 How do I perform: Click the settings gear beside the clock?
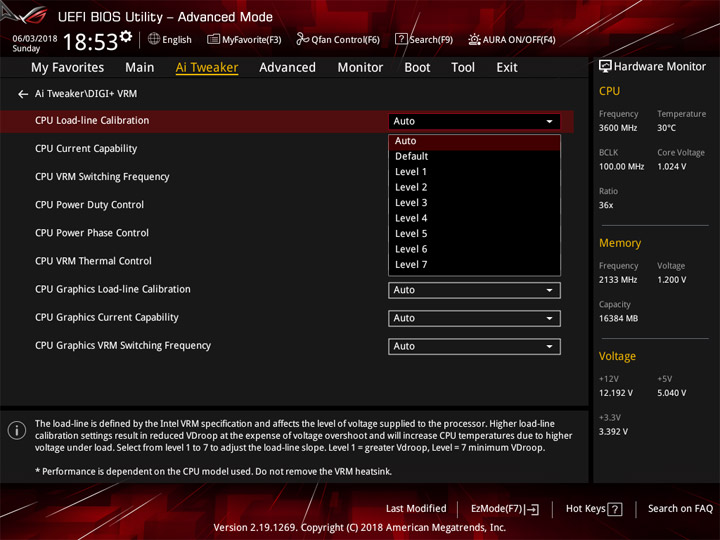[126, 36]
